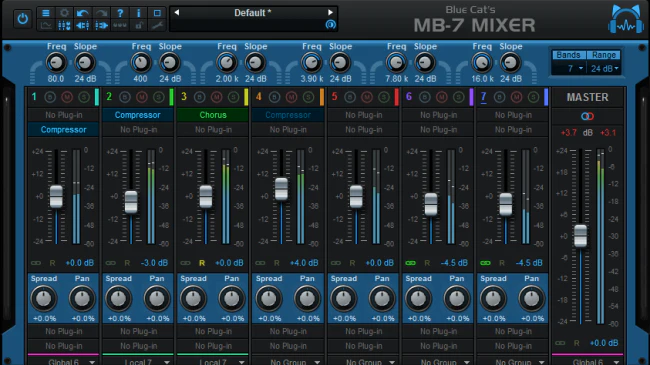Open band 3 Chorus plug-in slot
Screen dimensions: 650x365
213,115
